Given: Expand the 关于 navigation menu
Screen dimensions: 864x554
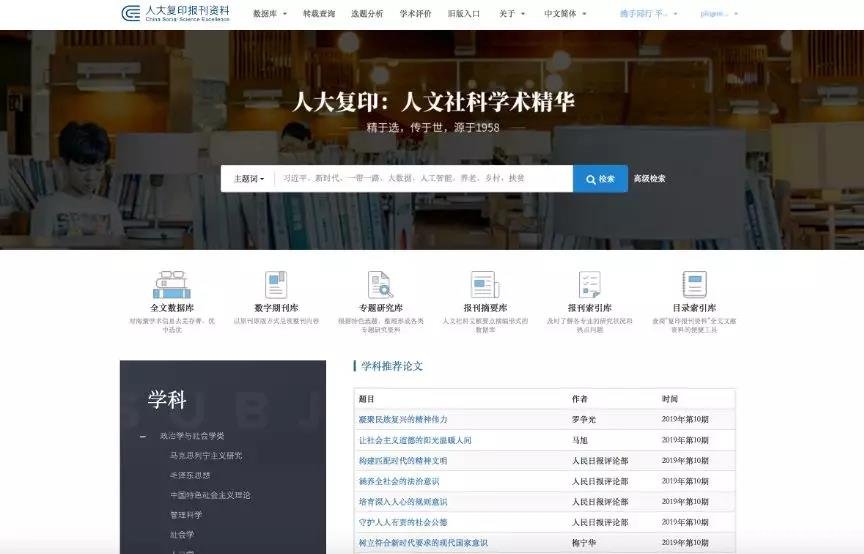Looking at the screenshot, I should (512, 14).
